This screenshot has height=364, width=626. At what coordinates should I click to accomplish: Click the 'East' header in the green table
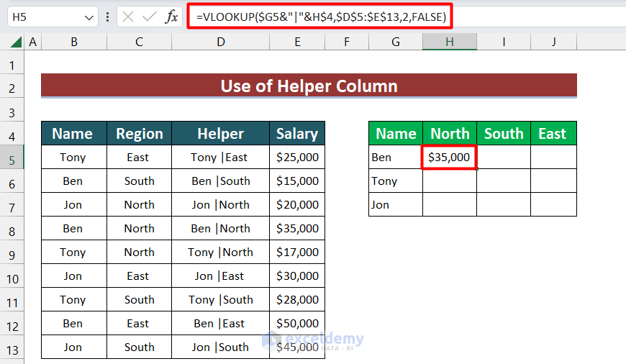pos(554,133)
